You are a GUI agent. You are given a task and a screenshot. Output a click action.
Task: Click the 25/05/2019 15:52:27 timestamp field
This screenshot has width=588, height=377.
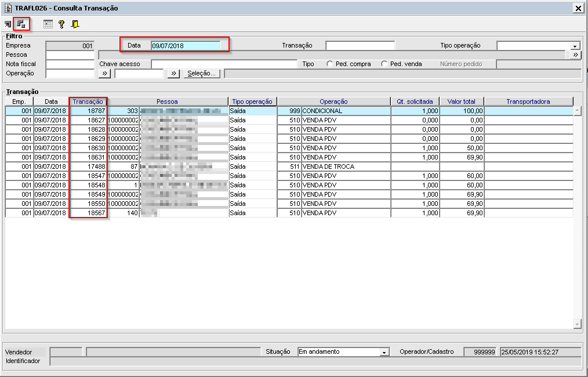click(x=540, y=352)
